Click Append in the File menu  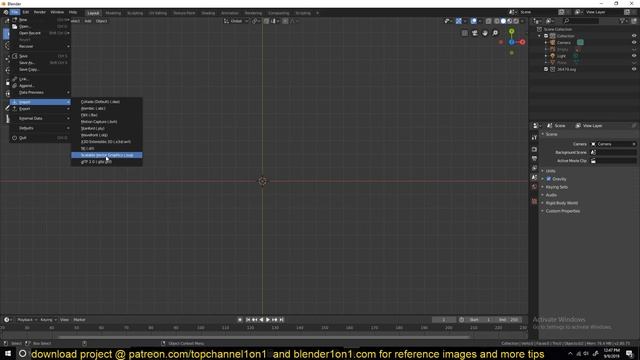[x=40, y=86]
